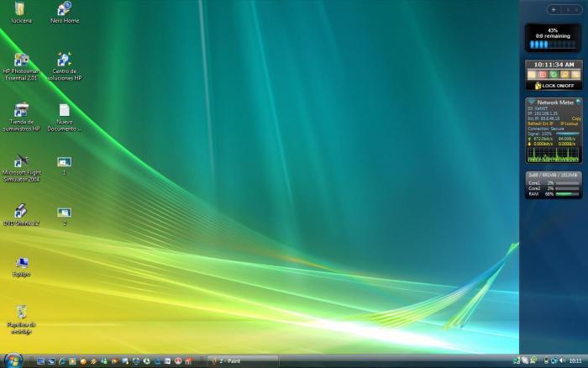Click the orange ball quick launch icon
Viewport: 588px width, 368px height.
pyautogui.click(x=83, y=361)
